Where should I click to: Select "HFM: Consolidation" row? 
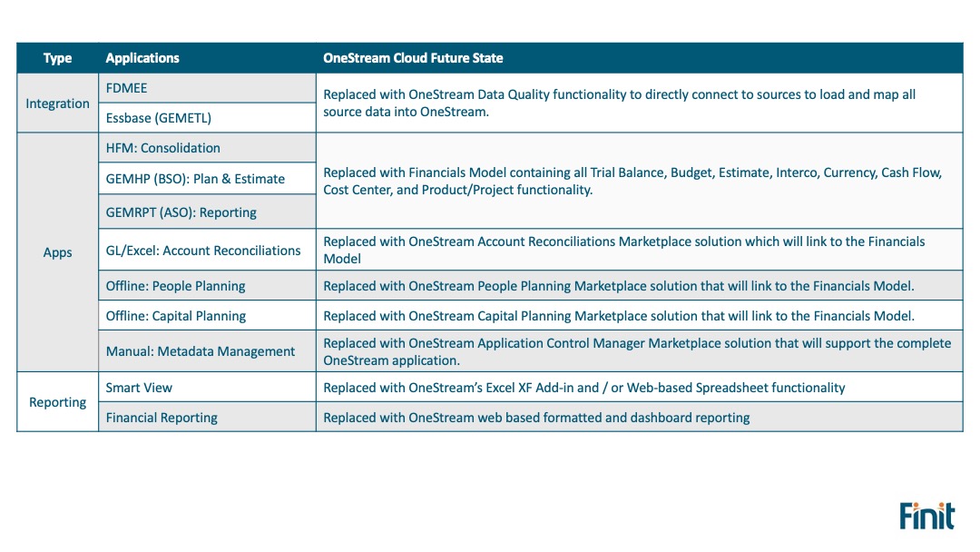click(207, 148)
